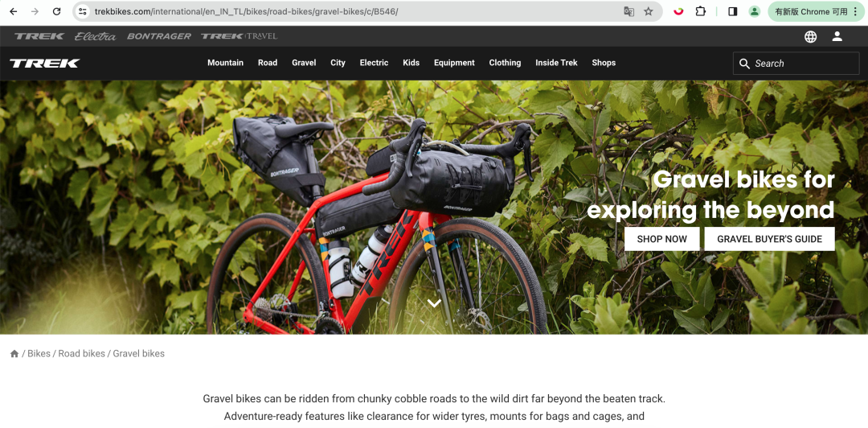This screenshot has width=868, height=428.
Task: Click into the Search input field
Action: pos(796,64)
